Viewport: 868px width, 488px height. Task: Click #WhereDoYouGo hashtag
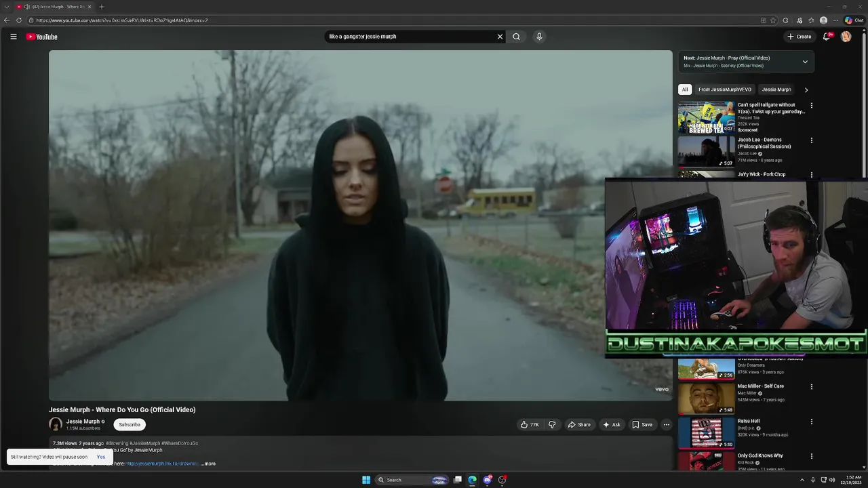click(x=180, y=443)
